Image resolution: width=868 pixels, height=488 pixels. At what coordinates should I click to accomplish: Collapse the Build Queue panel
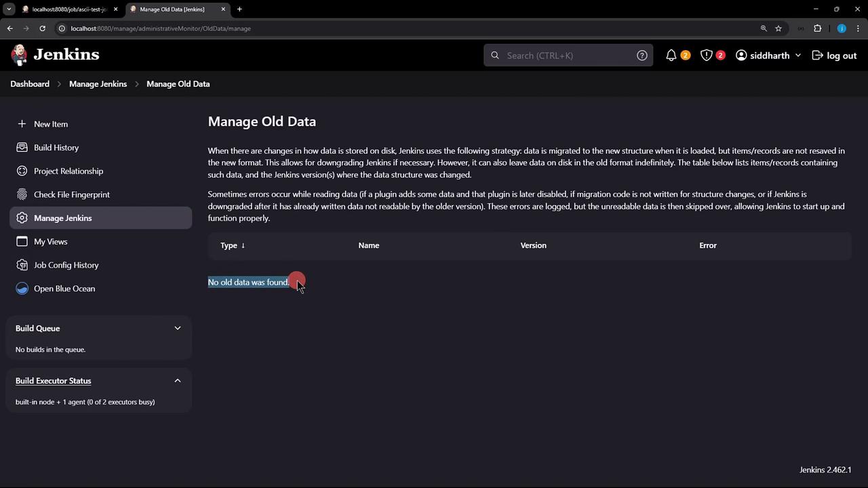[178, 328]
